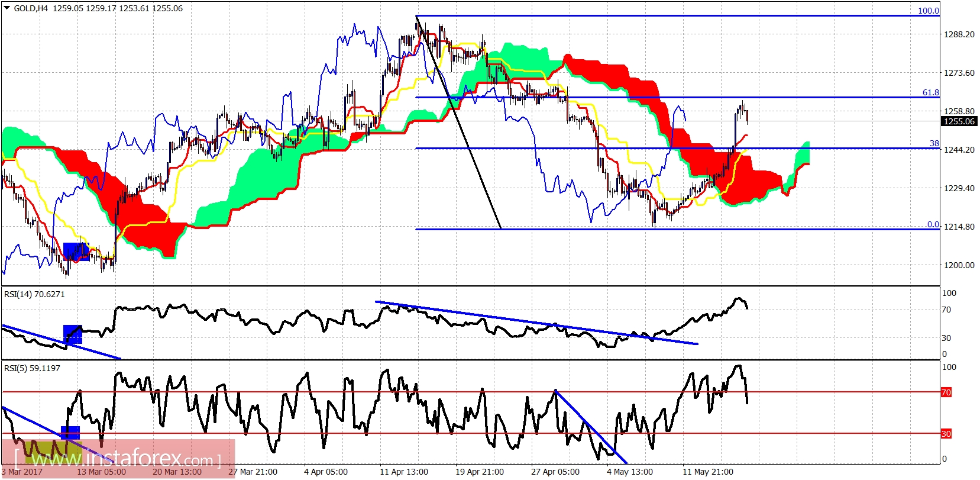Click the 1200.00 price axis label

[959, 265]
